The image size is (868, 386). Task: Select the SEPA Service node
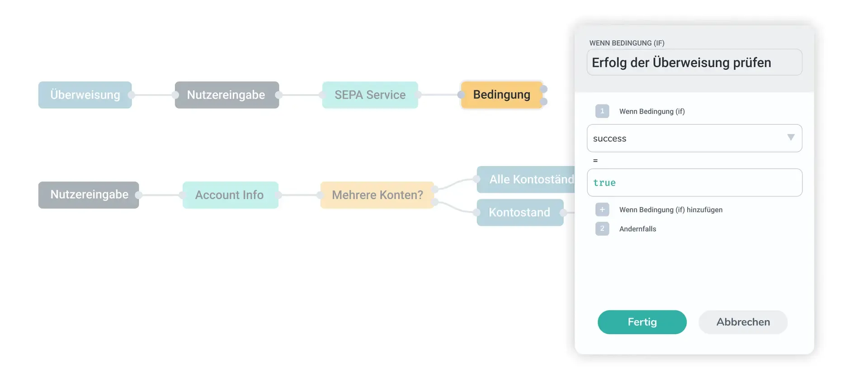tap(370, 95)
